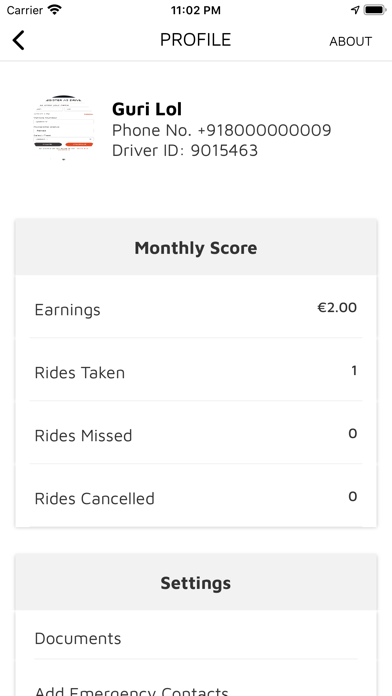Viewport: 392px width, 696px height.
Task: Tap the 11:02 PM clock
Action: pyautogui.click(x=196, y=10)
